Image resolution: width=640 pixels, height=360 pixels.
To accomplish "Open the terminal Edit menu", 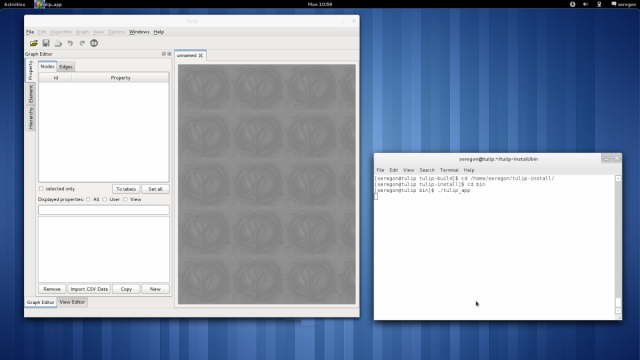I will pyautogui.click(x=393, y=170).
